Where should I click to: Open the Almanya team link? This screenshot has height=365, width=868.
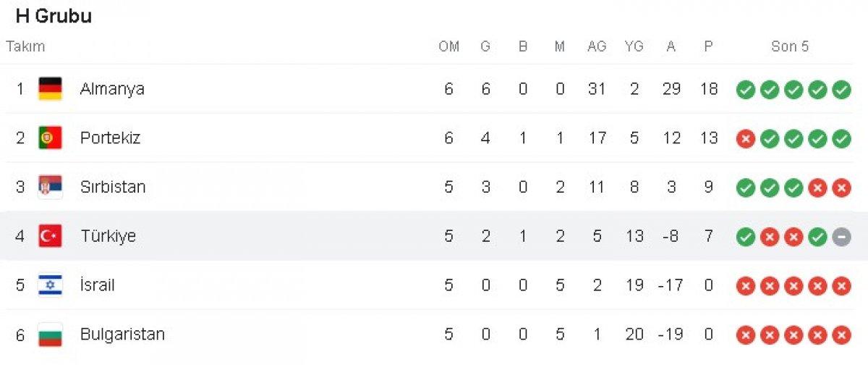(112, 89)
